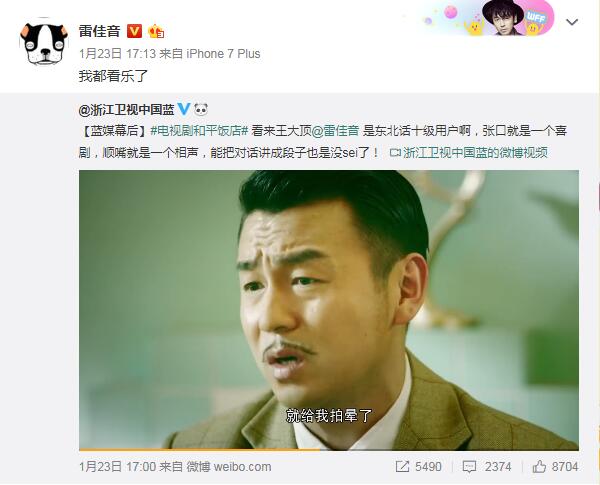This screenshot has height=485, width=600.
Task: Open the @雷佳音 mention link
Action: [x=335, y=131]
